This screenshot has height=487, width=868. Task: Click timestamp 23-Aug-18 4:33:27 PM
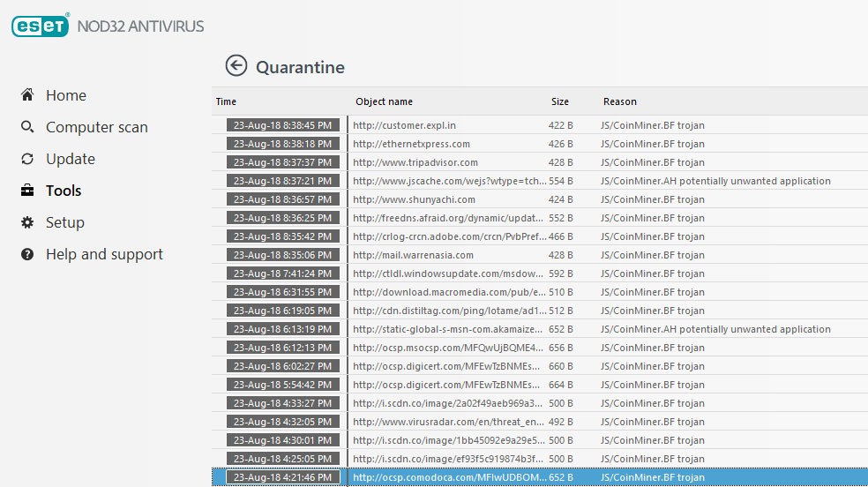283,403
